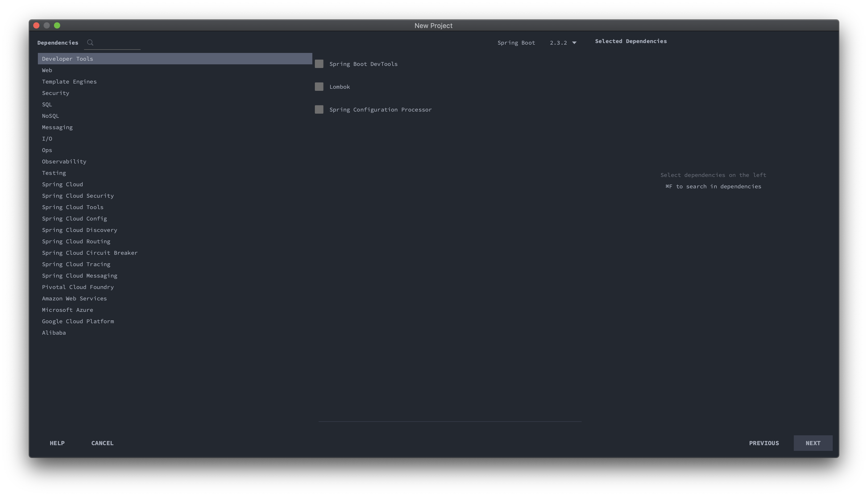This screenshot has height=496, width=868.
Task: Open the Ops category
Action: click(x=175, y=150)
